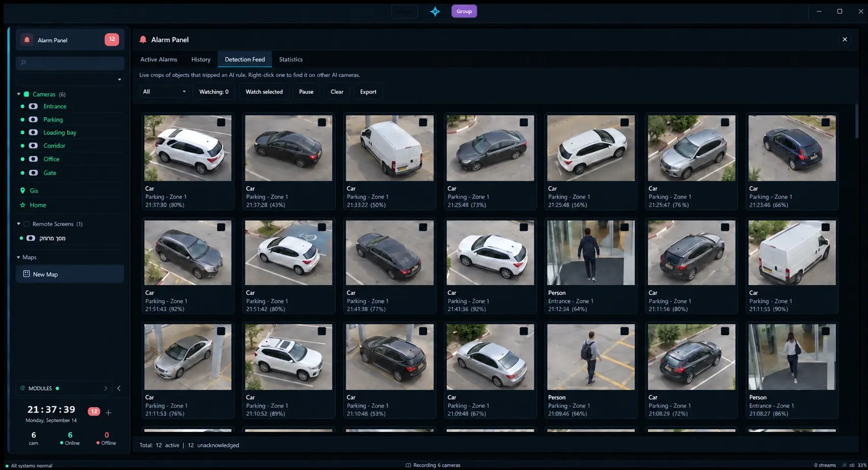The width and height of the screenshot is (868, 470).
Task: Open the Active Alarms tab
Action: click(159, 60)
